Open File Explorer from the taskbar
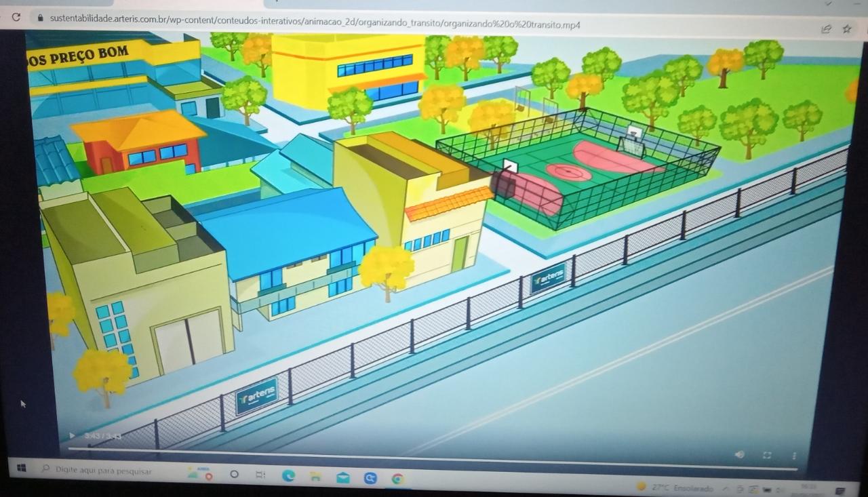The height and width of the screenshot is (497, 868). pyautogui.click(x=317, y=477)
